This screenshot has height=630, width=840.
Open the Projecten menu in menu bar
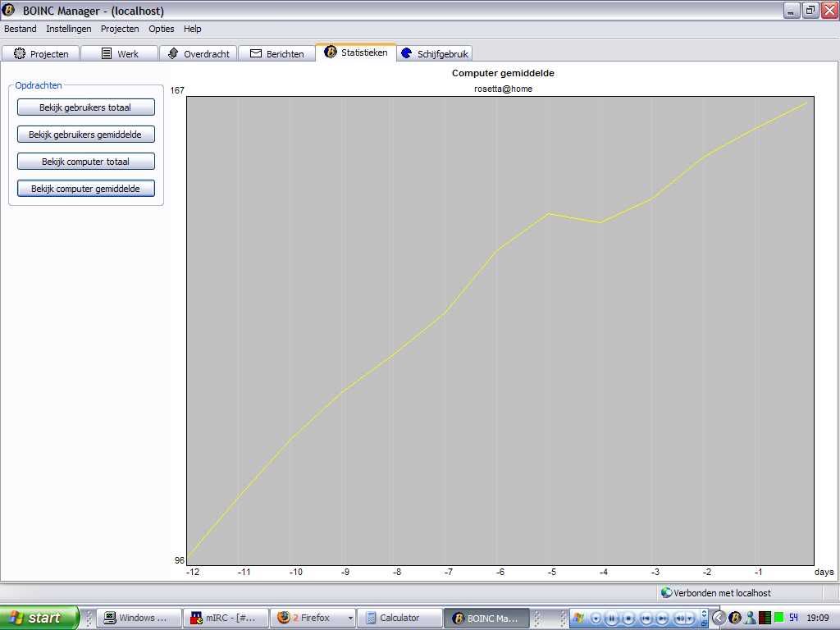tap(120, 29)
